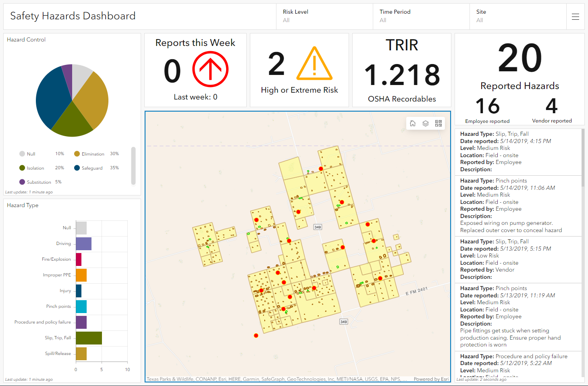Select the Driving bar in Hazard Type
The width and height of the screenshot is (588, 386).
(83, 244)
